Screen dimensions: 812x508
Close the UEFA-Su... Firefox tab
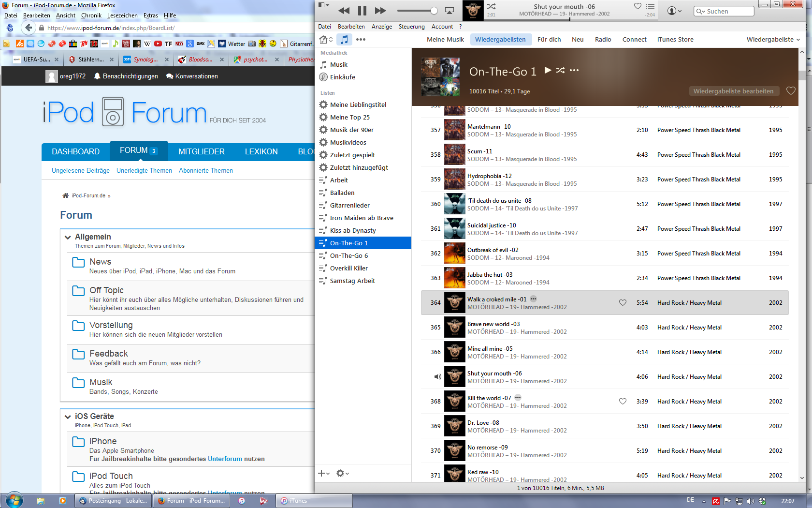[57, 60]
